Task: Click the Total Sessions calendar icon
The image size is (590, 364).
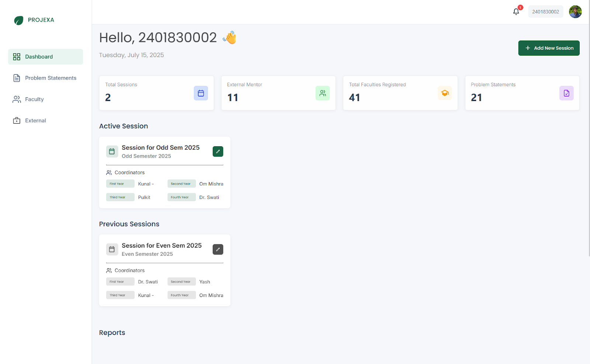Action: point(201,93)
